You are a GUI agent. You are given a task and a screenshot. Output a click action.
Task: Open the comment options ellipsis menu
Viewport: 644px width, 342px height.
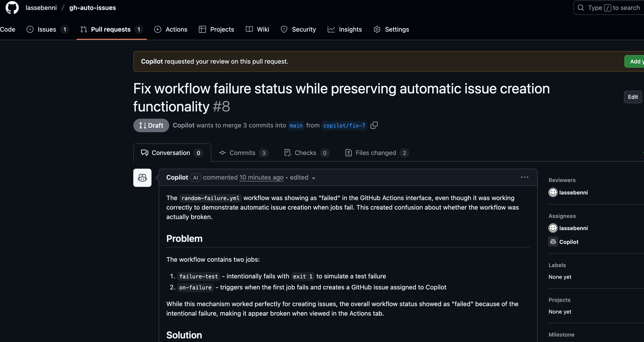click(x=524, y=177)
